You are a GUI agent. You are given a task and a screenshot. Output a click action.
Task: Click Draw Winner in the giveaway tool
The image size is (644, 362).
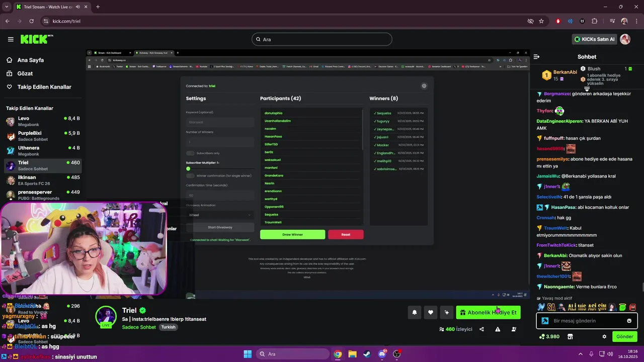point(292,234)
